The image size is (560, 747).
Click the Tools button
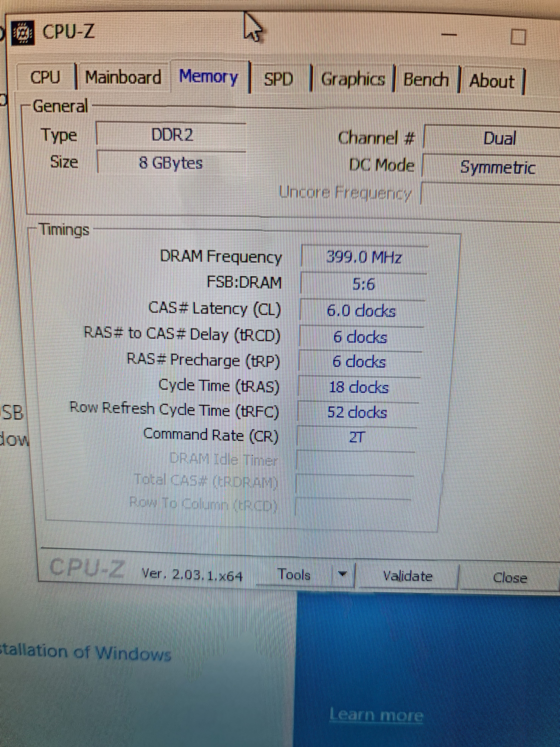tap(294, 574)
